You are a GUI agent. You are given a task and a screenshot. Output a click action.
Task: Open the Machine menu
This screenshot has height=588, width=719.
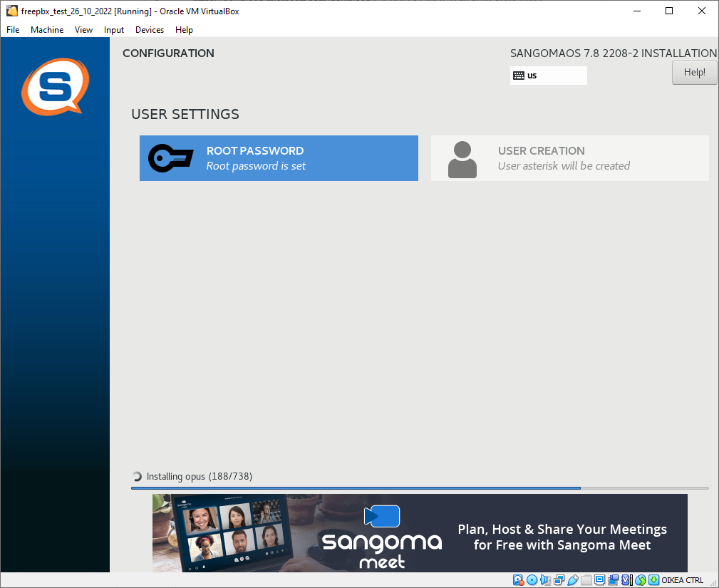(x=47, y=30)
